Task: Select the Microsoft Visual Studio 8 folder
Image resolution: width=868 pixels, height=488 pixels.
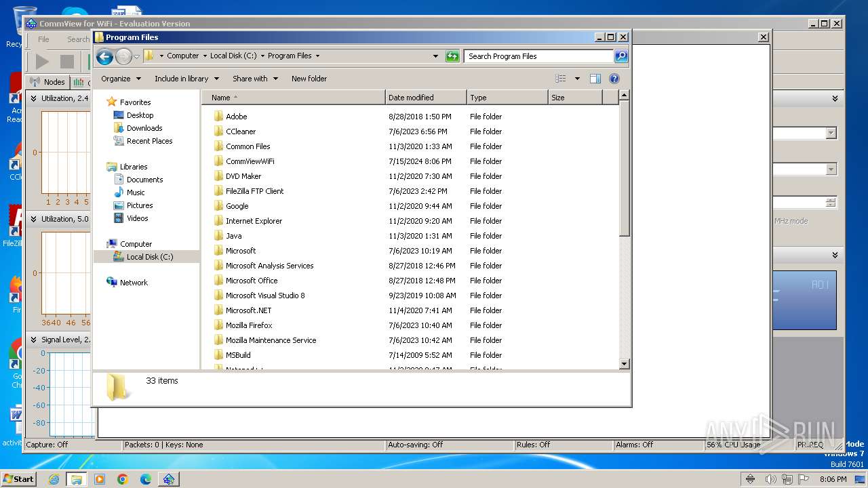Action: tap(265, 296)
